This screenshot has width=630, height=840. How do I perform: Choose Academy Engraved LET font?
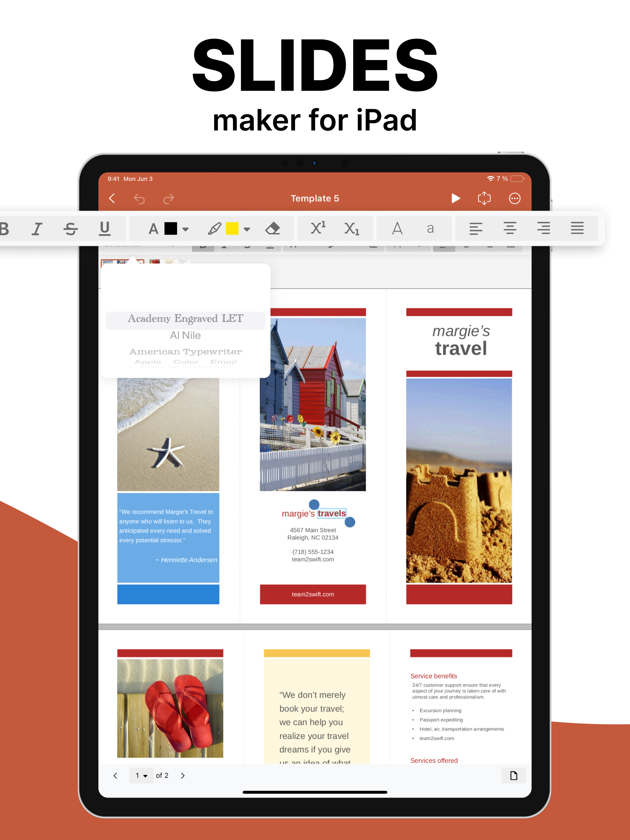point(185,319)
